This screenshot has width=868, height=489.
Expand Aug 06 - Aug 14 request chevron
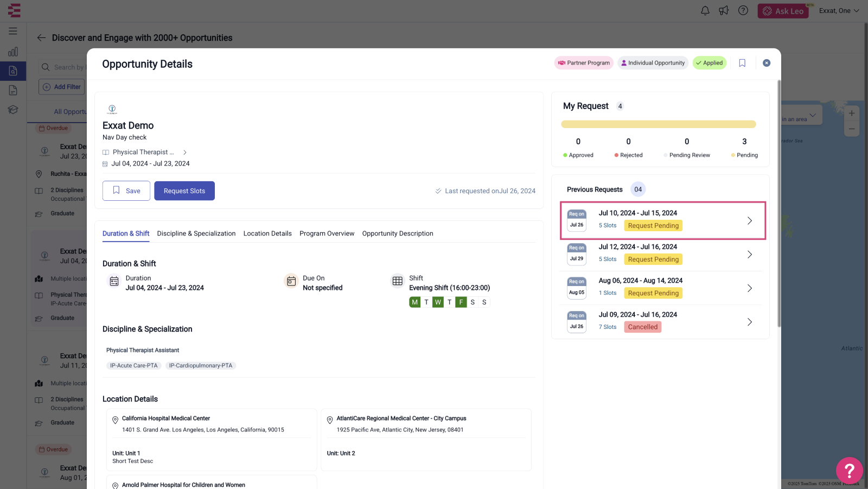click(750, 288)
